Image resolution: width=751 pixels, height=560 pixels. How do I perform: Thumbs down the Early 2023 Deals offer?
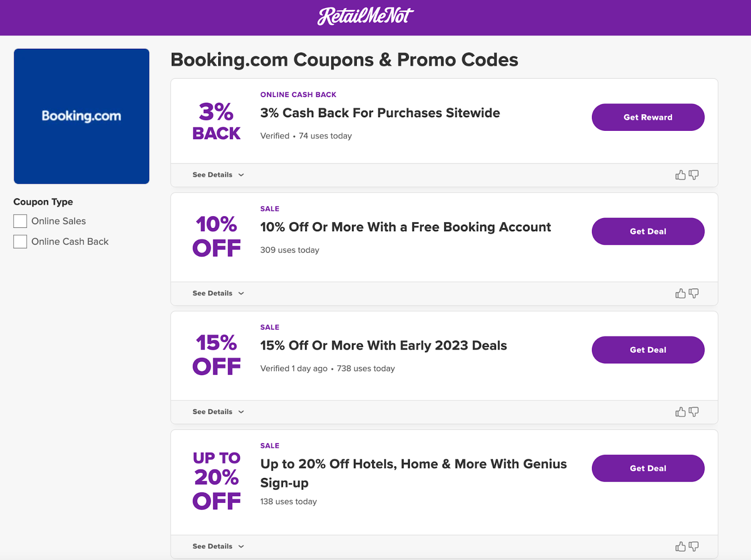694,412
